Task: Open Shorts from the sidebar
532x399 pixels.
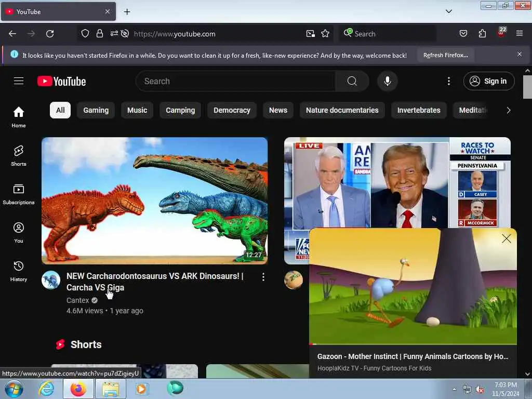Action: tap(19, 156)
